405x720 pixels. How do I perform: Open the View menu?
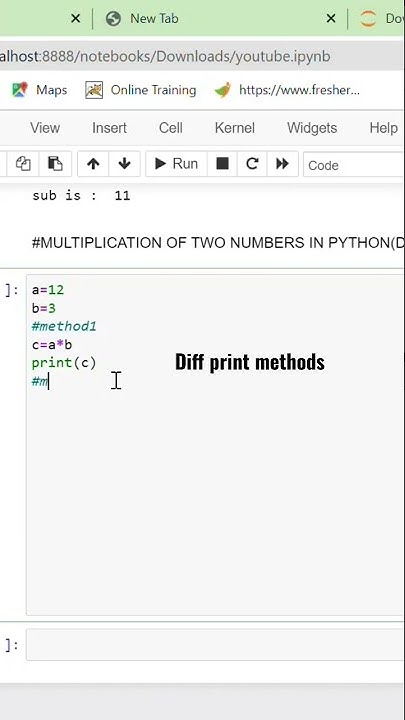[45, 128]
